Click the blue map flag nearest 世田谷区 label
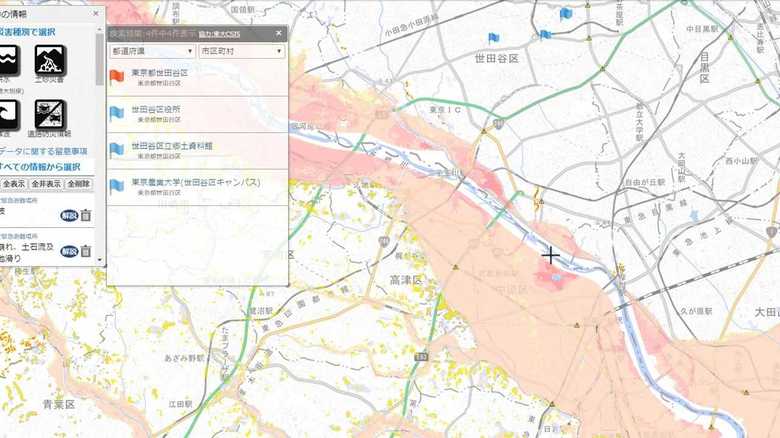Image resolution: width=780 pixels, height=438 pixels. tap(493, 38)
